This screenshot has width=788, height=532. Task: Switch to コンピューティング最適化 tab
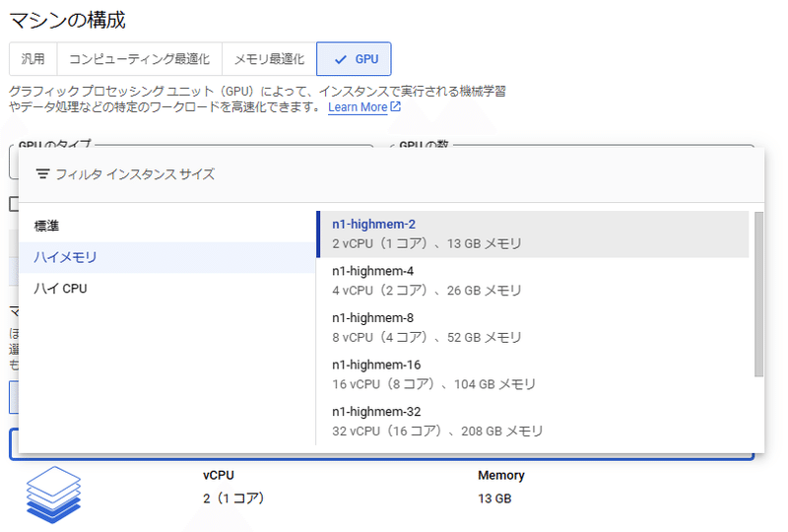pyautogui.click(x=139, y=59)
